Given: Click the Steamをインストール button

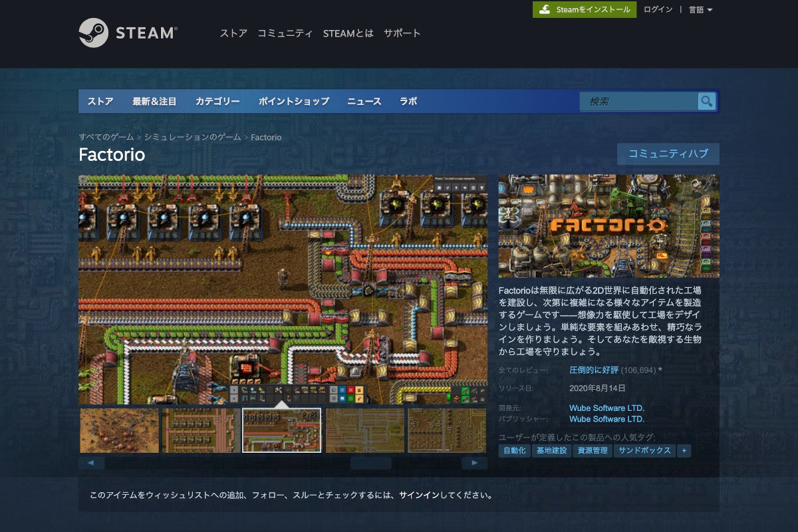Looking at the screenshot, I should [x=585, y=9].
